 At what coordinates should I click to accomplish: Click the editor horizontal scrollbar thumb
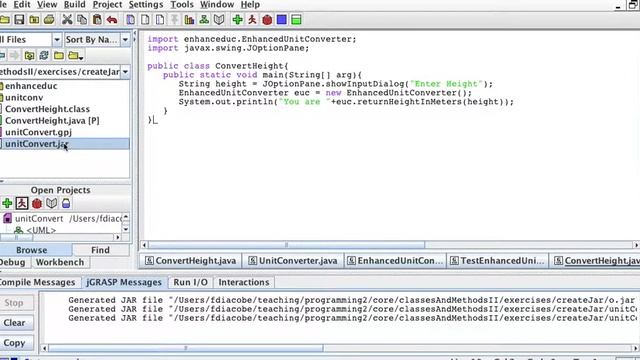coord(286,245)
